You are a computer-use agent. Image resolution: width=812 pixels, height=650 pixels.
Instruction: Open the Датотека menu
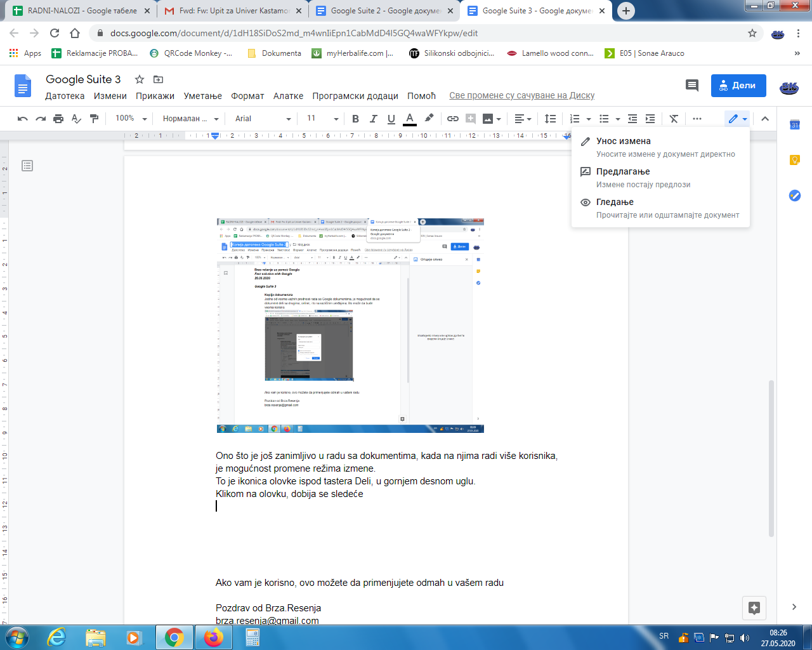click(65, 96)
